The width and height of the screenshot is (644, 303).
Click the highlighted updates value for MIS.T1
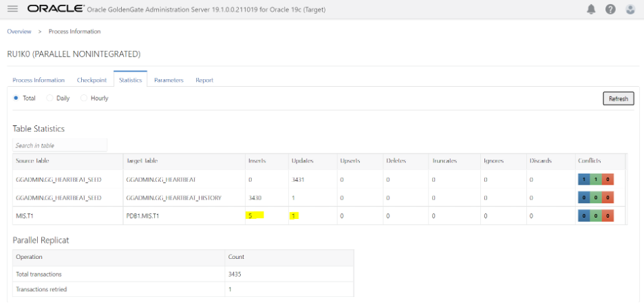[x=294, y=216]
